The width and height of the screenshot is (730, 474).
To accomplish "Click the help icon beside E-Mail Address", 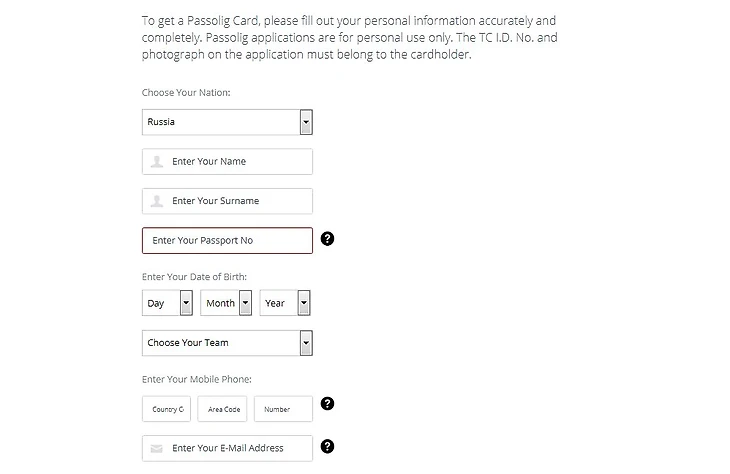I will pos(327,447).
